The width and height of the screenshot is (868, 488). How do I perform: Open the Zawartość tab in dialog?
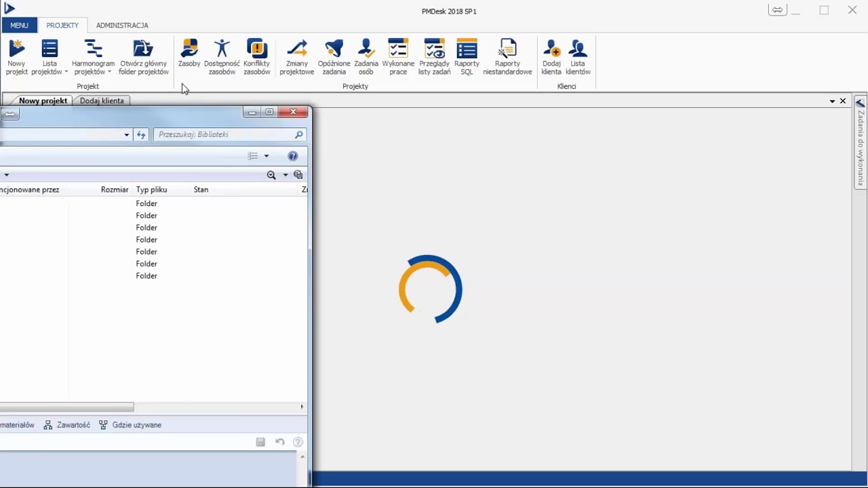click(x=67, y=425)
